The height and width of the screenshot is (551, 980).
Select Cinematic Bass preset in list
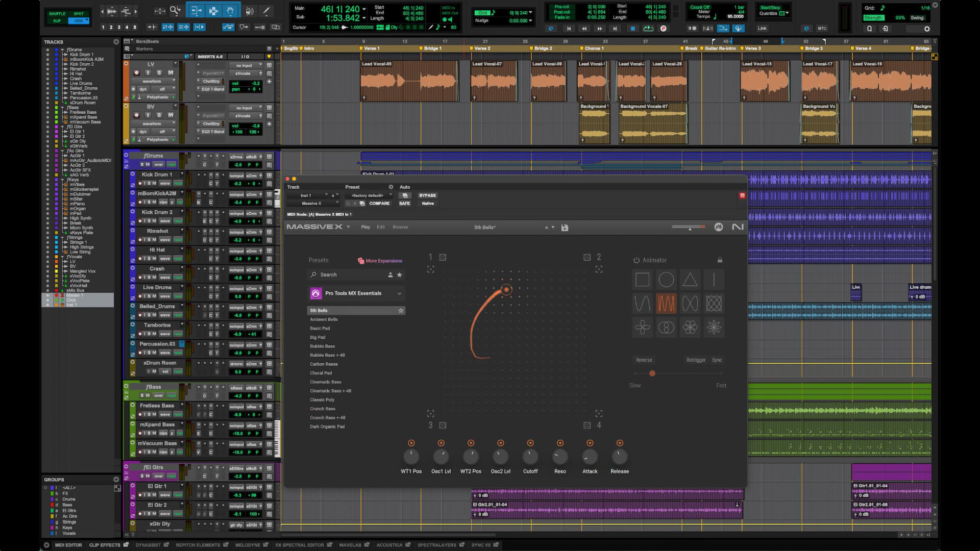(x=325, y=382)
